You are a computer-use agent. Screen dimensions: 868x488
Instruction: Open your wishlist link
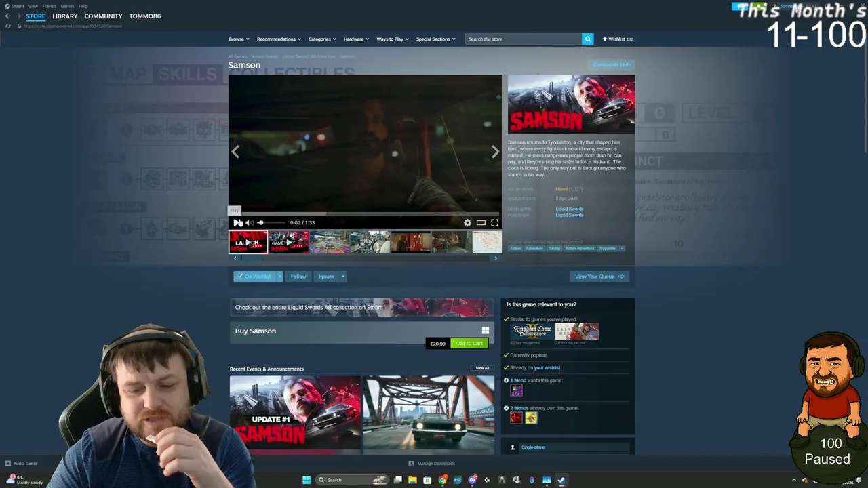click(547, 368)
